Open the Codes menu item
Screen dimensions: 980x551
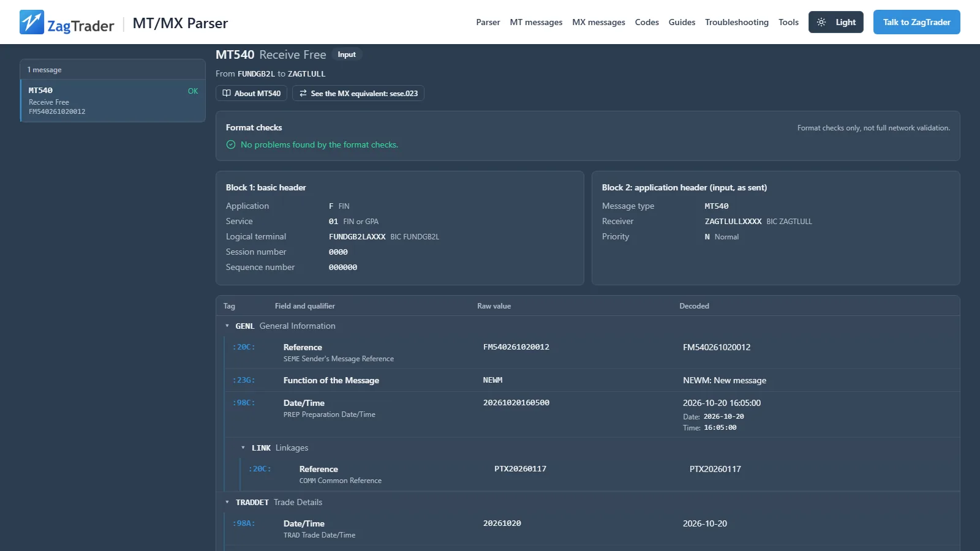[x=647, y=22]
